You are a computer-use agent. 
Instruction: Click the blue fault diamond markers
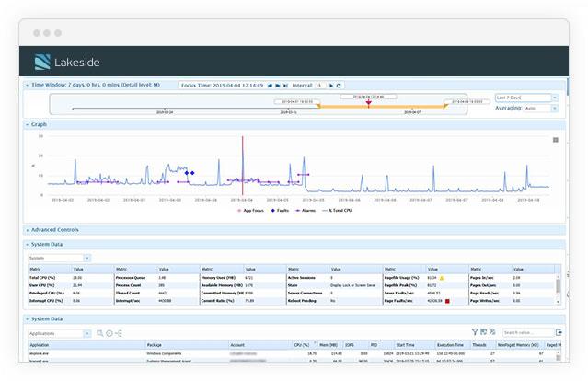190,173
